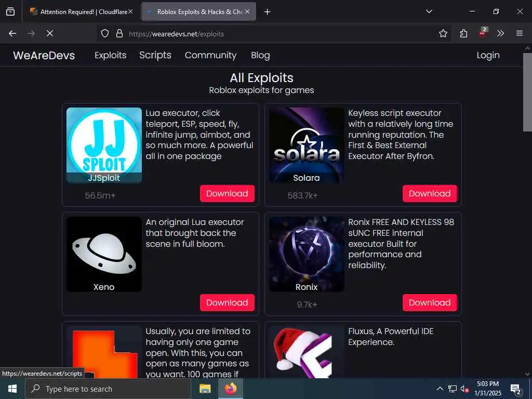Click the Fluxus santa hat logo thumbnail

click(x=307, y=352)
